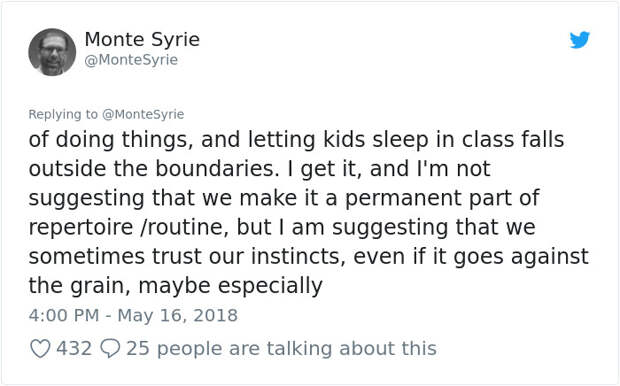Image resolution: width=620 pixels, height=386 pixels.
Task: Click the 'Replying to' label
Action: [x=63, y=114]
